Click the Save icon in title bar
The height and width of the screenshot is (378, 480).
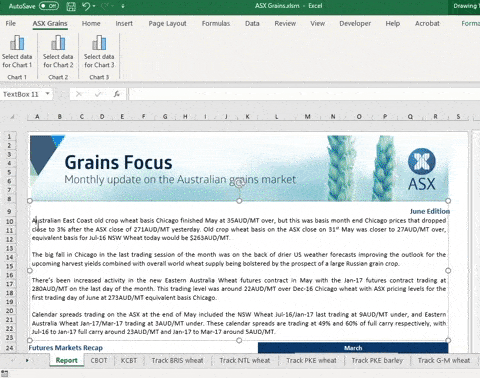(x=71, y=6)
